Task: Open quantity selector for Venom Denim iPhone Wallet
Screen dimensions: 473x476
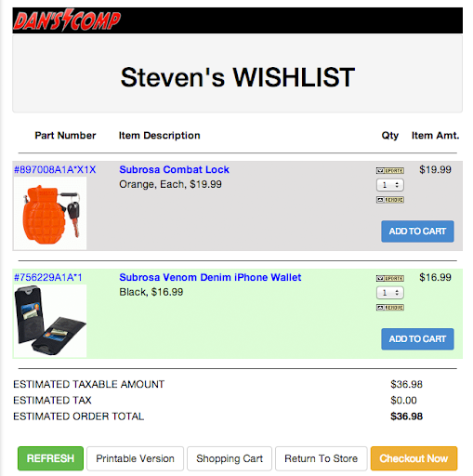Action: click(390, 293)
